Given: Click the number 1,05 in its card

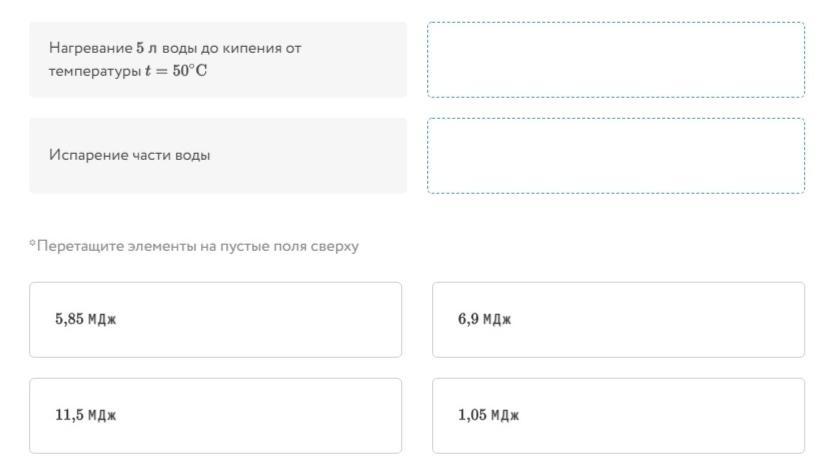Looking at the screenshot, I should coord(472,416).
